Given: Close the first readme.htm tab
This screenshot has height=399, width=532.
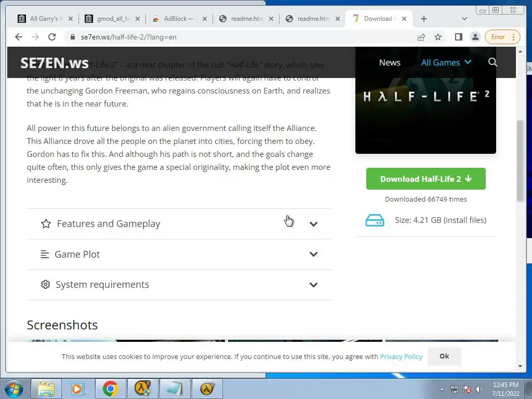Looking at the screenshot, I should (271, 19).
